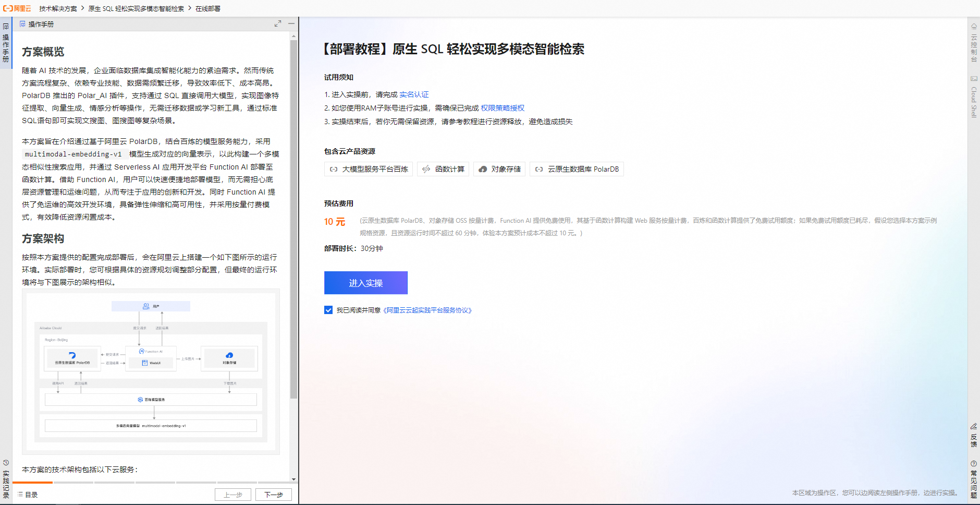Screen dimensions: 980x505
Task: Open 云控制台 icon in the right sidebar
Action: (x=973, y=47)
